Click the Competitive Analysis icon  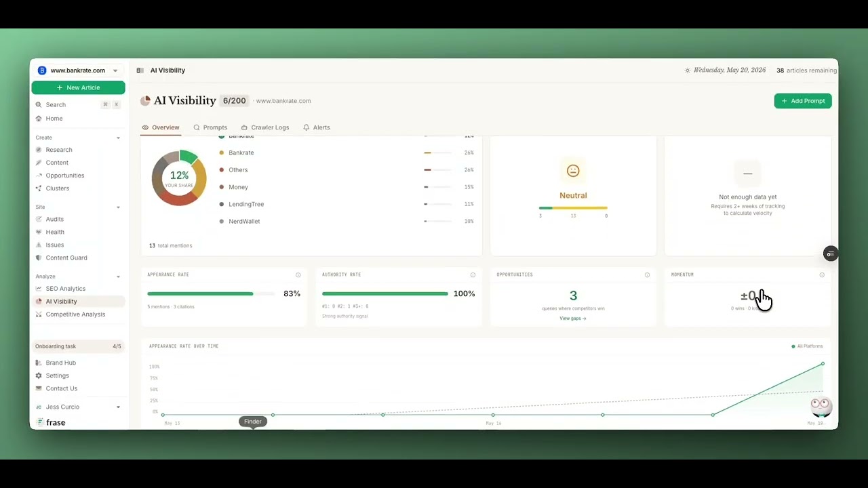[39, 314]
